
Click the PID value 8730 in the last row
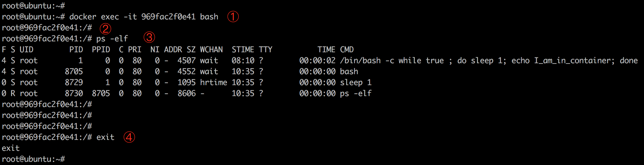(x=74, y=93)
